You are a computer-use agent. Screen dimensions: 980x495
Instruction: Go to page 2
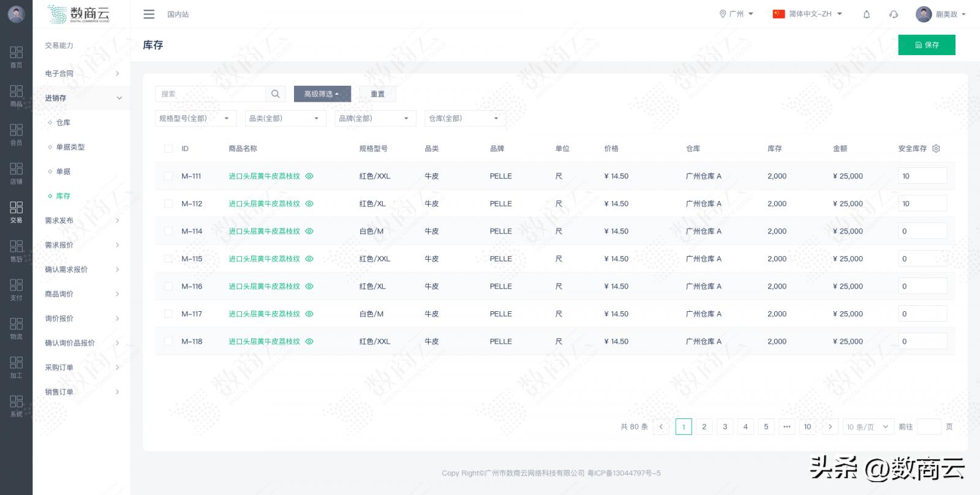(704, 426)
